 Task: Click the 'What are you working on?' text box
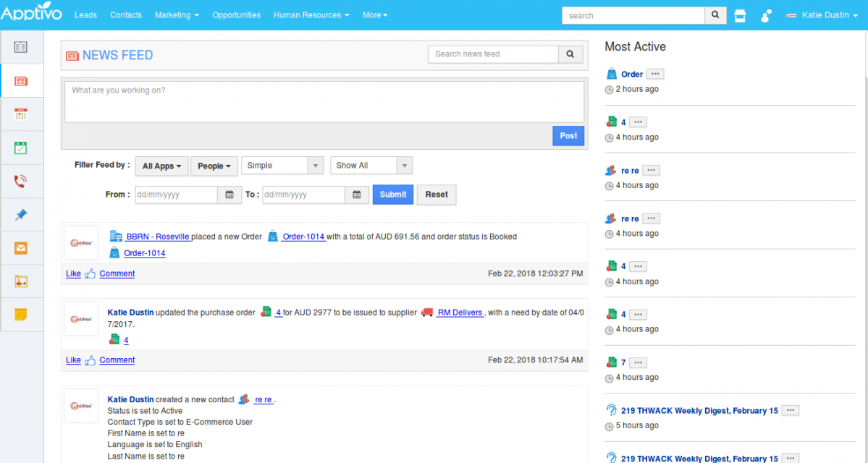[x=324, y=101]
